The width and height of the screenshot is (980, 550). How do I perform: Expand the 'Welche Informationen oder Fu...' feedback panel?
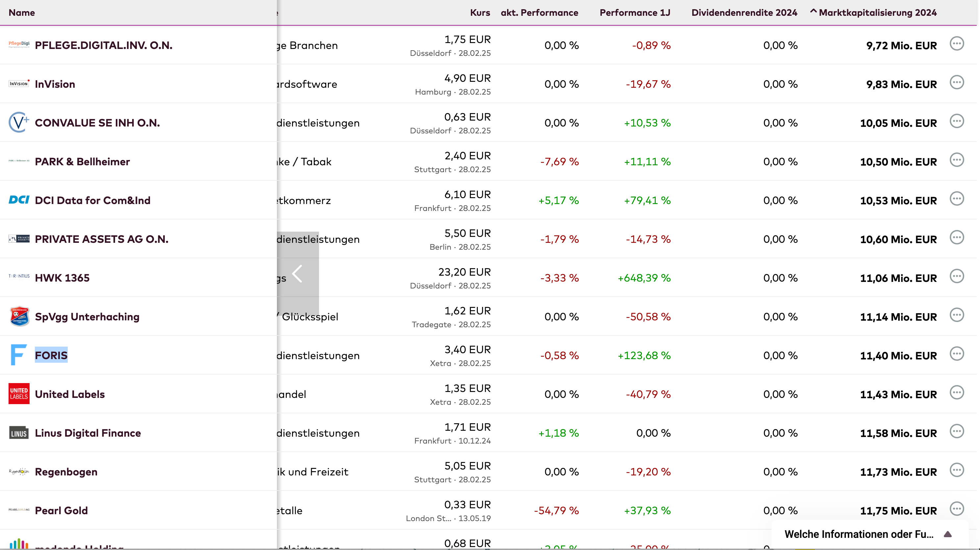(x=947, y=535)
